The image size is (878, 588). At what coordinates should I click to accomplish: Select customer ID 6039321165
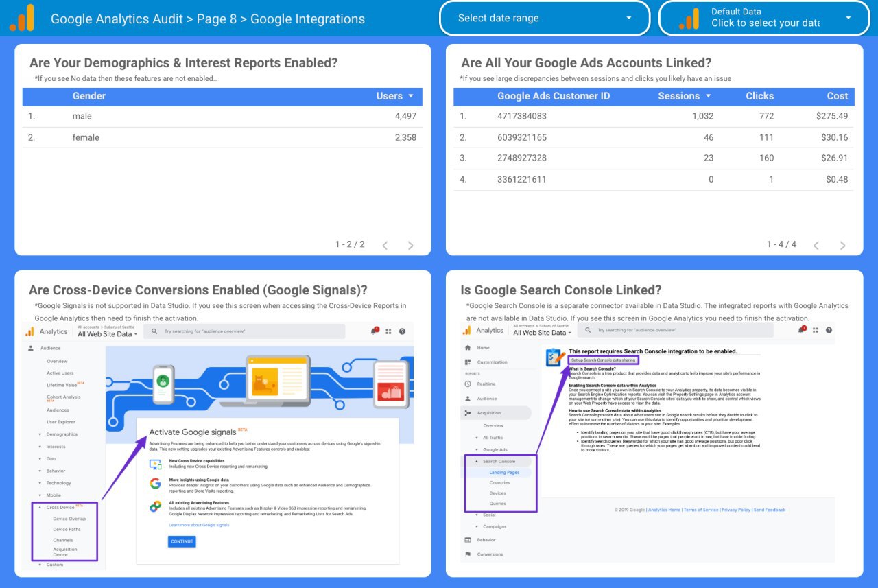[522, 137]
